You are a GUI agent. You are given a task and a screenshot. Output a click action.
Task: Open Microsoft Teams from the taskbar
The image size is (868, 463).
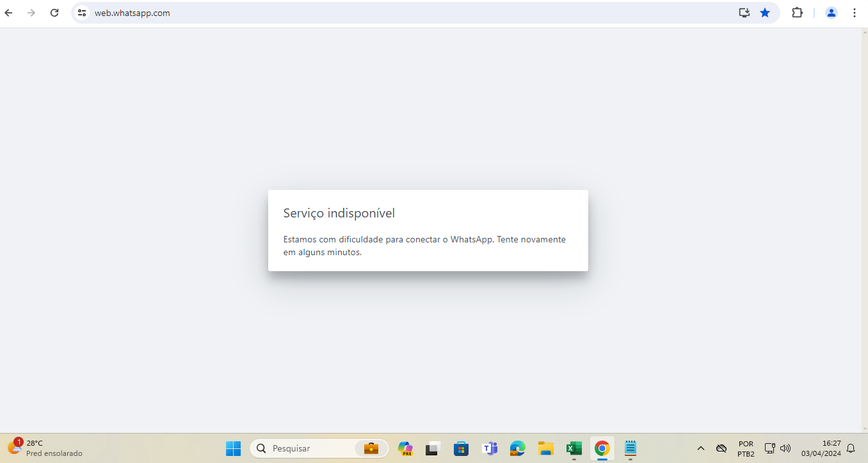[490, 448]
